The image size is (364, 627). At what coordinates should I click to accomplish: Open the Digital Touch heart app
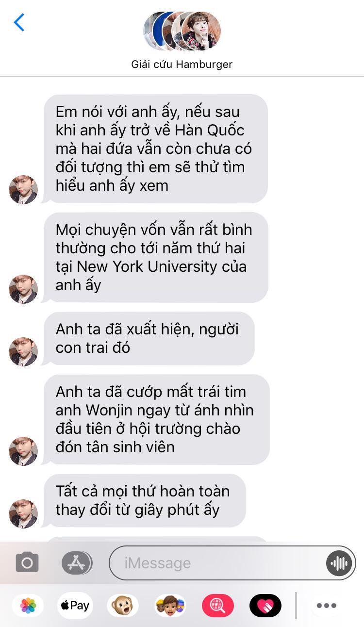[x=265, y=605]
